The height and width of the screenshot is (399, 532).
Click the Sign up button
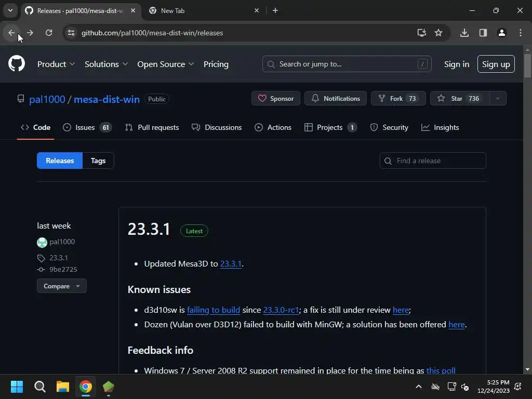pyautogui.click(x=496, y=64)
